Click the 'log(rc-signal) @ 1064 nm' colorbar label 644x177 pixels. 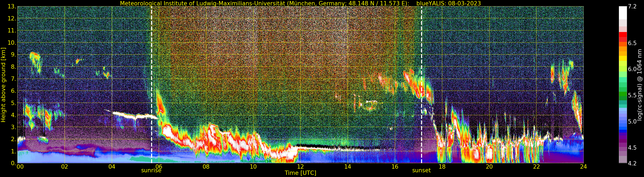click(x=640, y=84)
